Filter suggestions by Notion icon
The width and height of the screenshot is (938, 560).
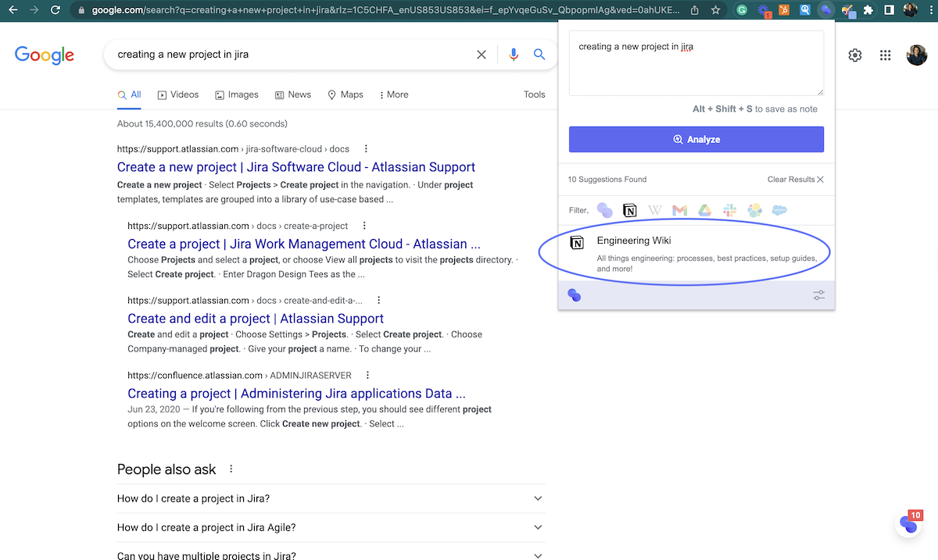tap(629, 210)
